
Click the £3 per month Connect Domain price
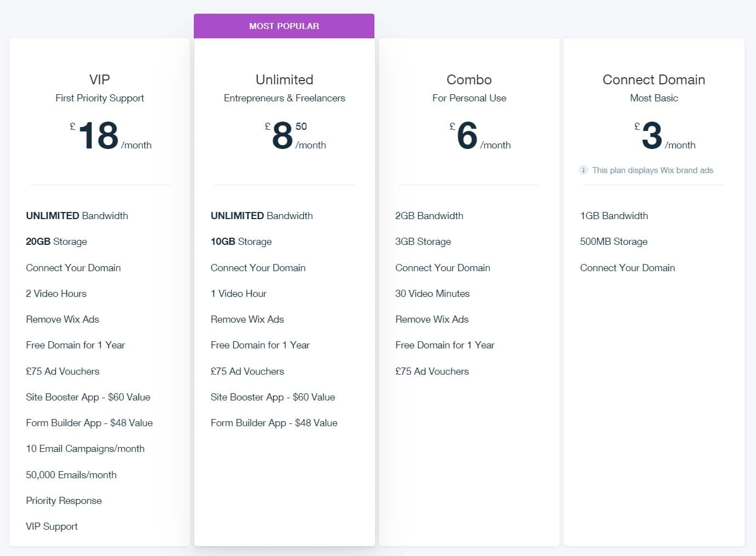[x=665, y=135]
